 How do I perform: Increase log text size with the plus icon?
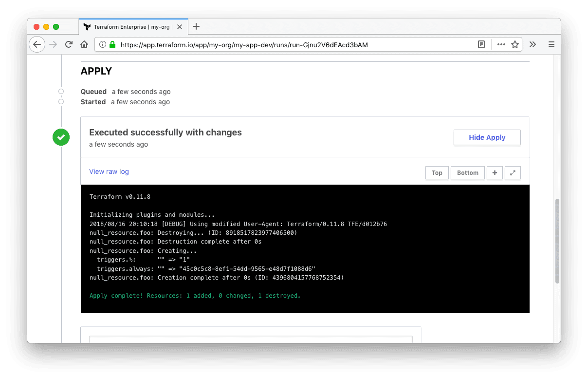(x=495, y=172)
